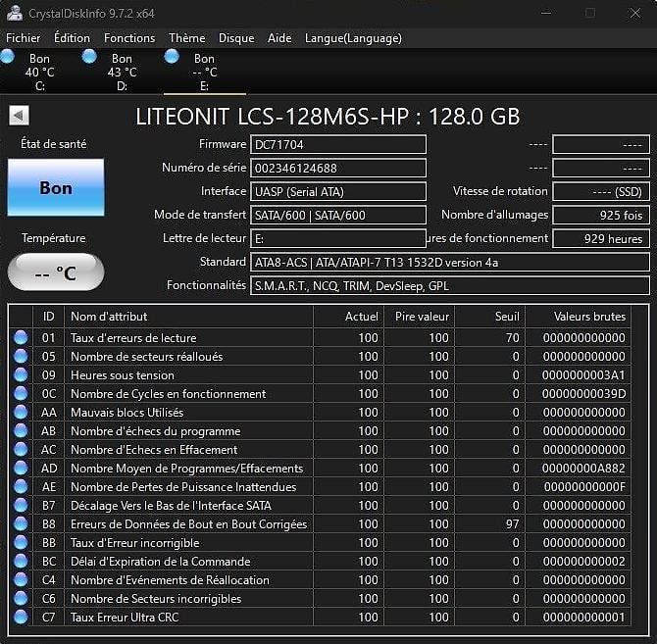Open the Fichier menu
The width and height of the screenshot is (657, 644).
coord(24,38)
